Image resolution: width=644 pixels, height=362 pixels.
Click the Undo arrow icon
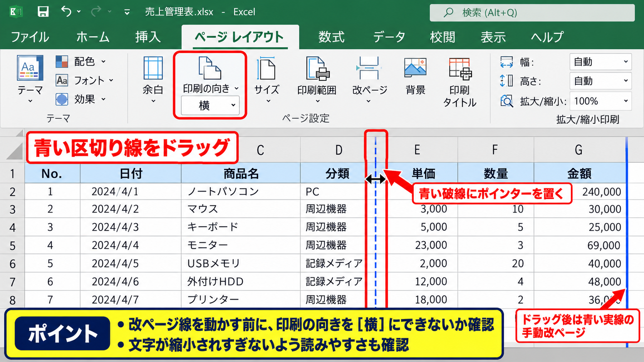(66, 12)
